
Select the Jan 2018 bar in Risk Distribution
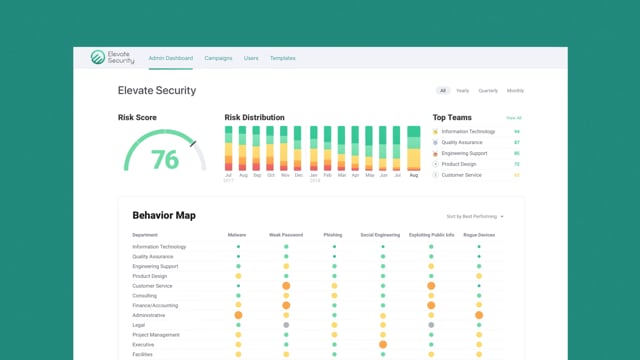pos(313,149)
